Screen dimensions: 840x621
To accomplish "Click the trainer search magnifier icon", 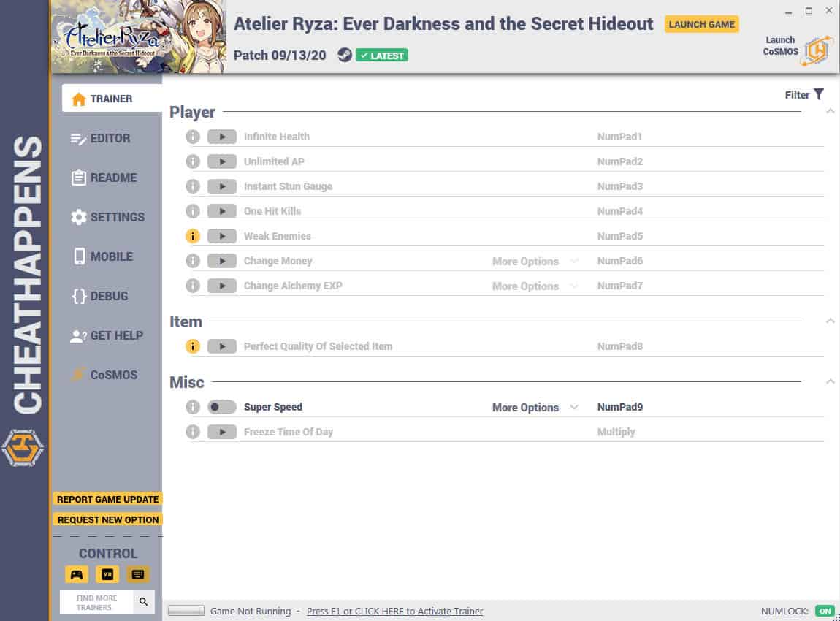I will pyautogui.click(x=144, y=602).
